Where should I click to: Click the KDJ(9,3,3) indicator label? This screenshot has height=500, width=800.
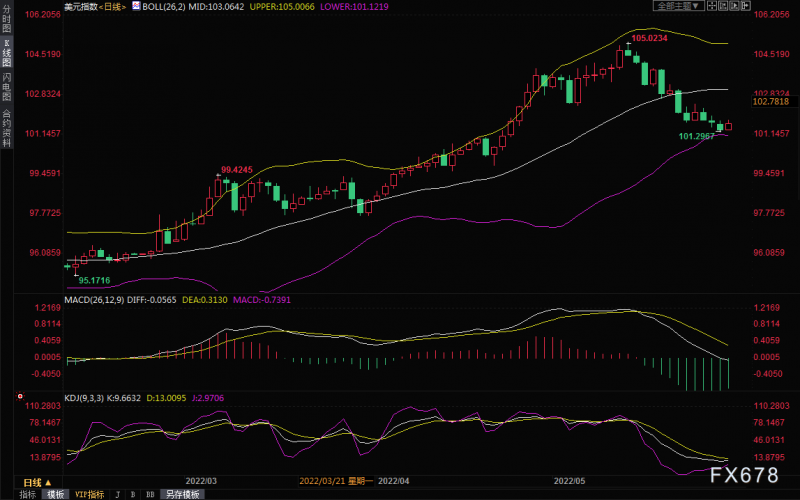tap(85, 398)
